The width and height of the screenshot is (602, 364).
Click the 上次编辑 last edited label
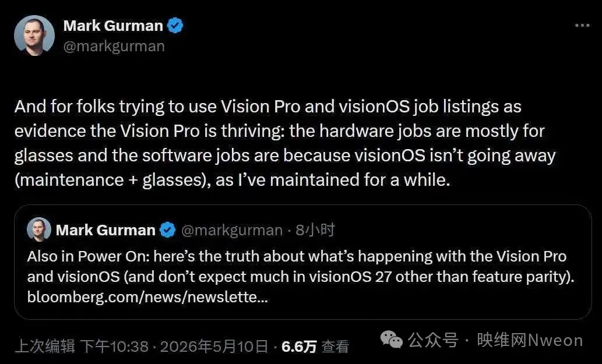pos(44,347)
